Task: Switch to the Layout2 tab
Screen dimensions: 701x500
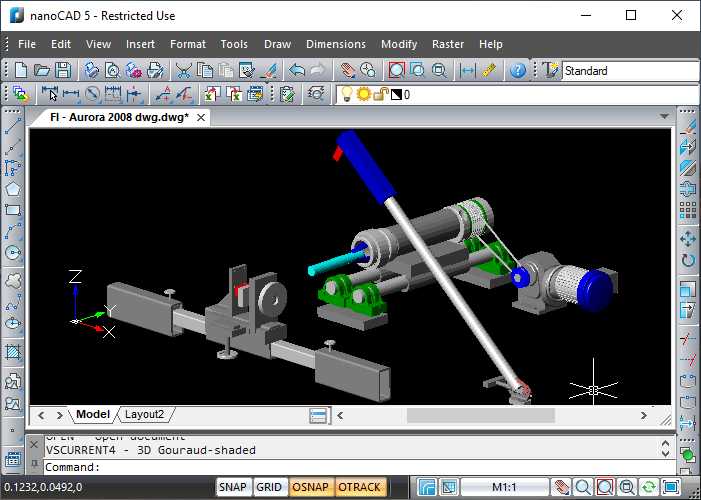Action: click(x=144, y=414)
